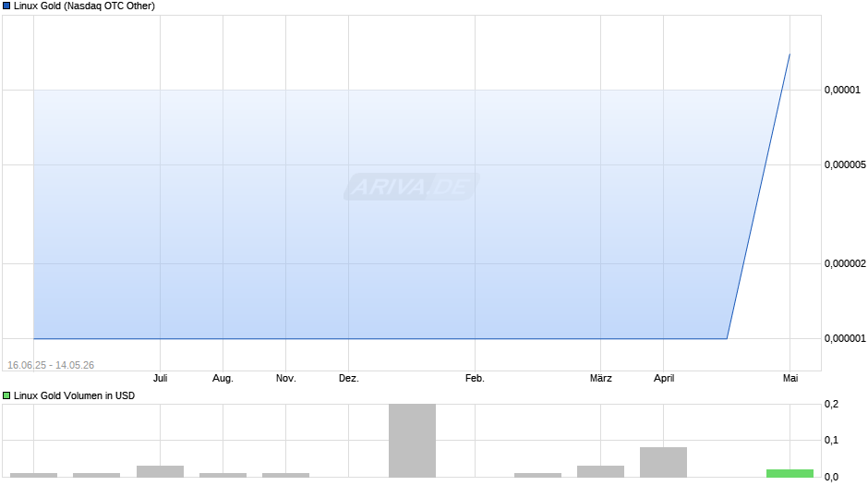The height and width of the screenshot is (486, 868).
Task: Click the 'Dez.' axis label
Action: point(349,379)
